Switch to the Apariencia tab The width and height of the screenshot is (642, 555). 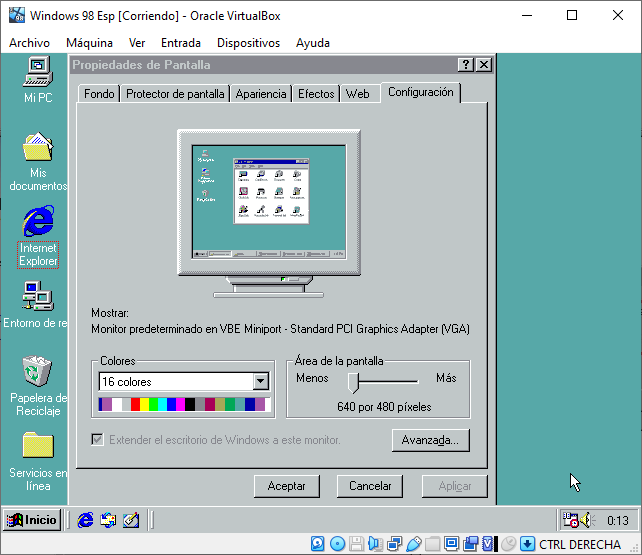[x=261, y=94]
